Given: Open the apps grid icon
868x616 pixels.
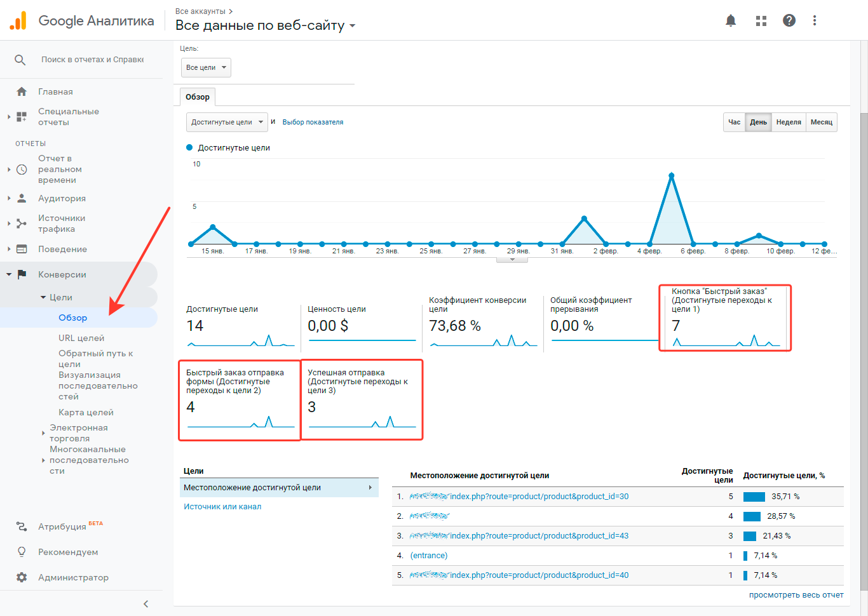Looking at the screenshot, I should [x=761, y=21].
